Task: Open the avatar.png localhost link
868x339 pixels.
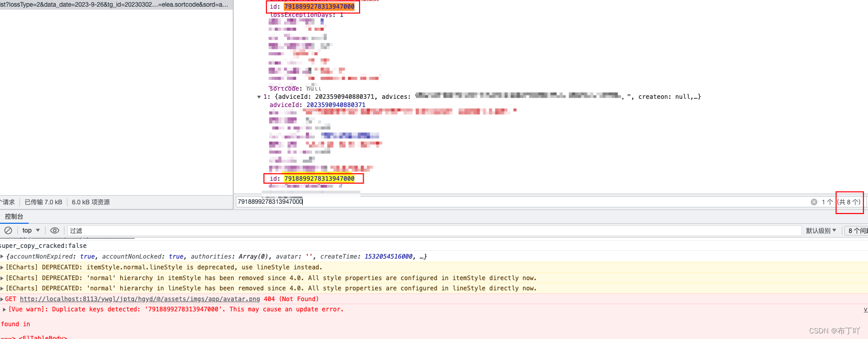Action: tap(140, 299)
